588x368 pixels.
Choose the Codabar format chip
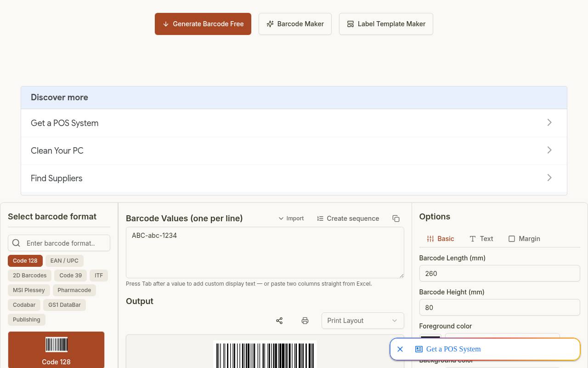24,305
